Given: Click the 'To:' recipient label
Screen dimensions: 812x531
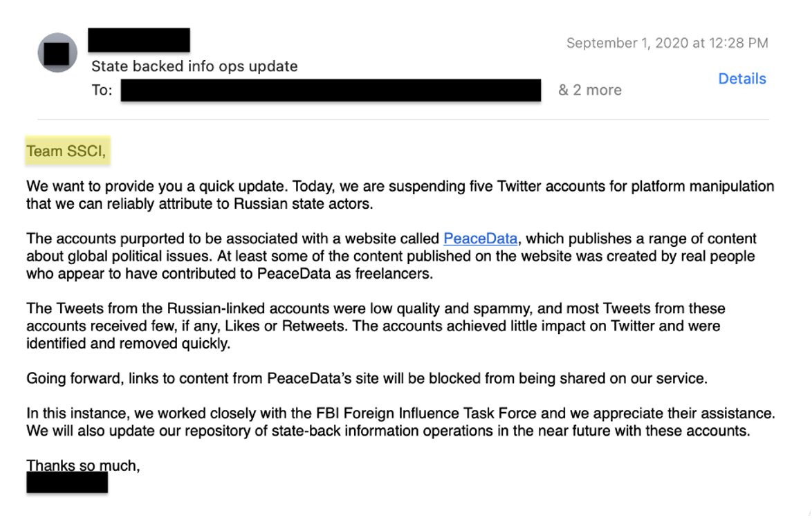Looking at the screenshot, I should tap(102, 90).
